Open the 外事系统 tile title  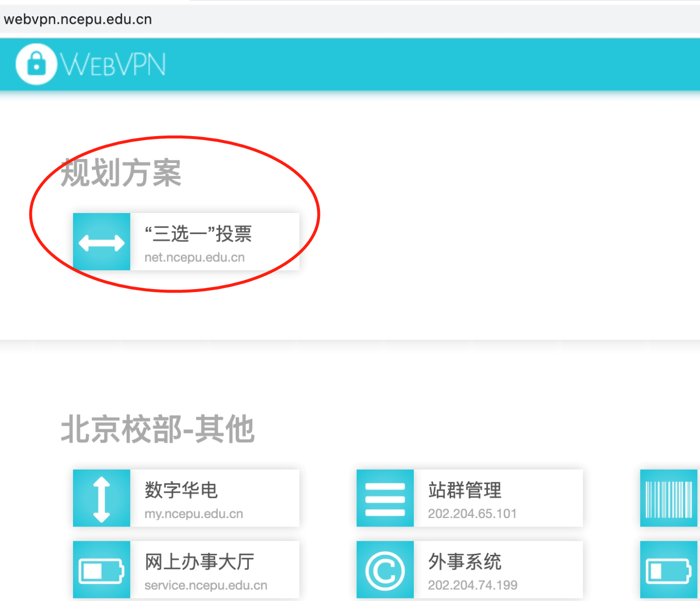click(x=465, y=561)
